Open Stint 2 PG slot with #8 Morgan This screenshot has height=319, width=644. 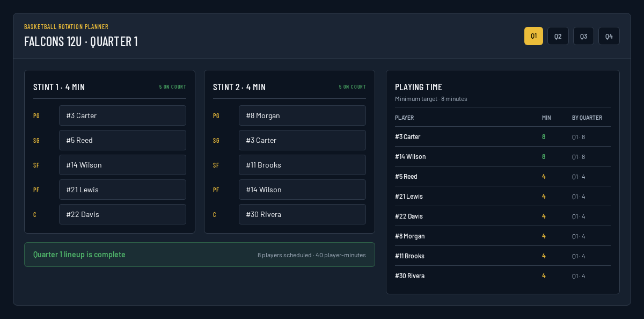click(x=302, y=115)
